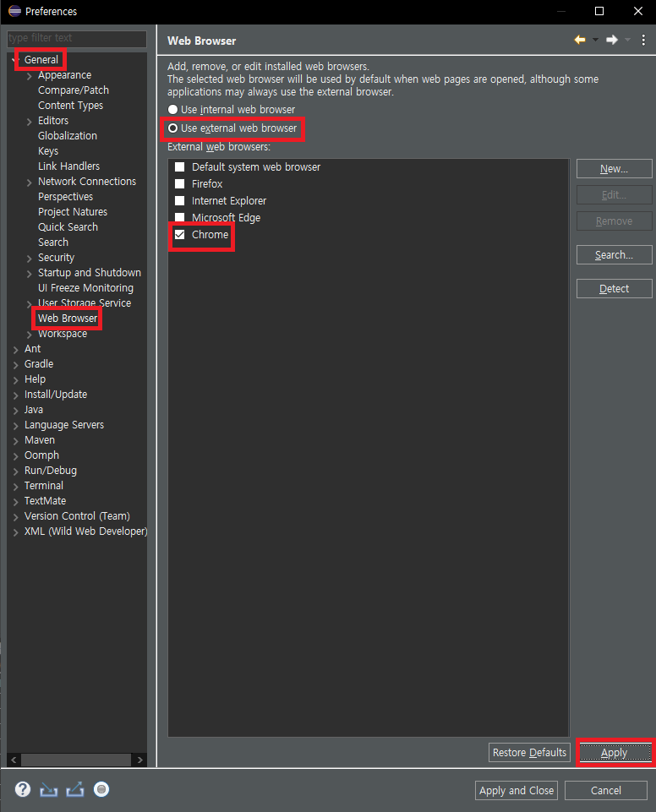Expand the Maven category
This screenshot has height=812, width=656.
(16, 441)
